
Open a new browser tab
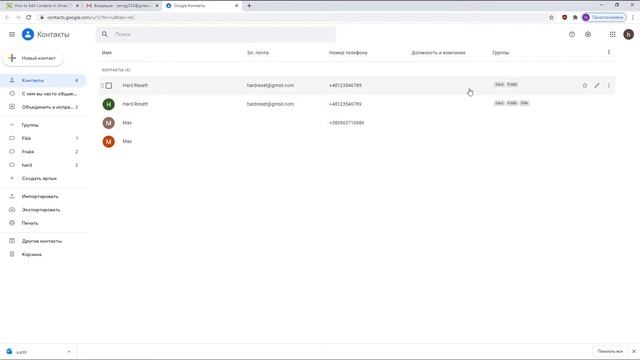point(249,6)
